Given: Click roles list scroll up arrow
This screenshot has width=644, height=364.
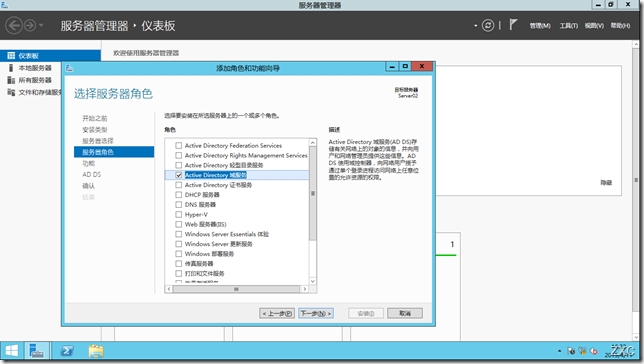Looking at the screenshot, I should click(313, 143).
